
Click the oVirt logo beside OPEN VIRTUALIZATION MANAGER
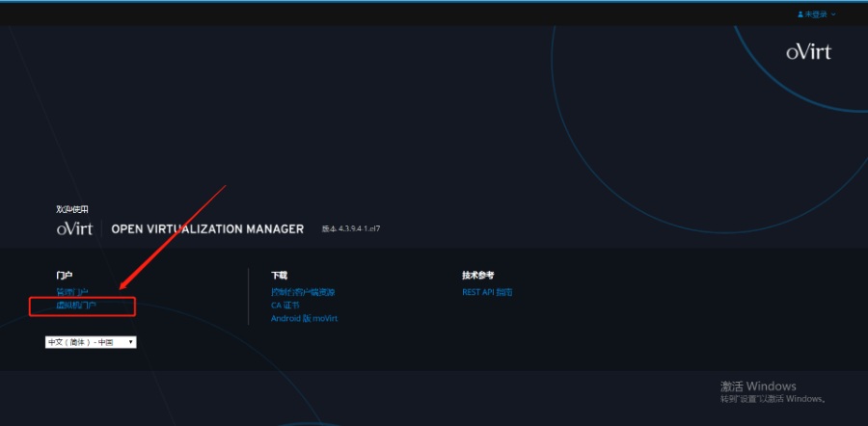74,228
